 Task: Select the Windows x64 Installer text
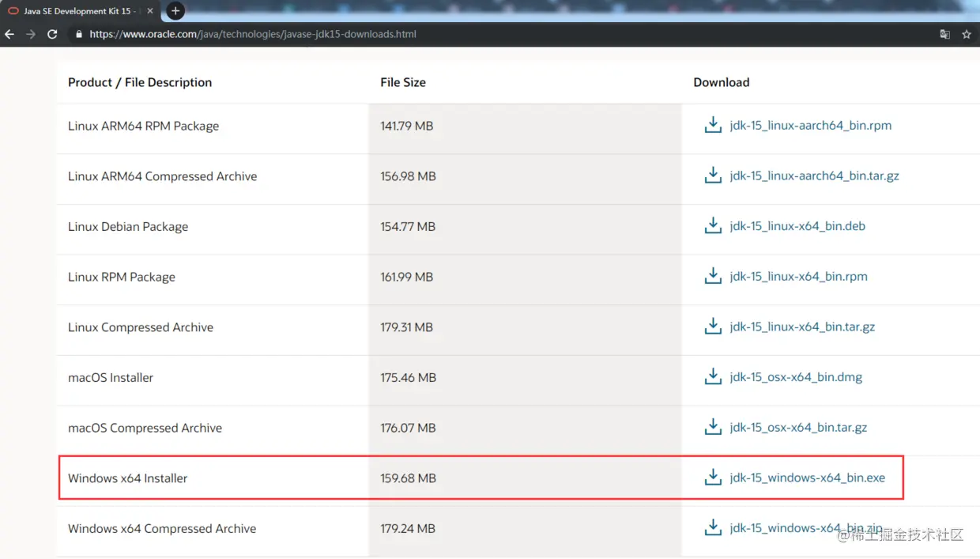(127, 478)
